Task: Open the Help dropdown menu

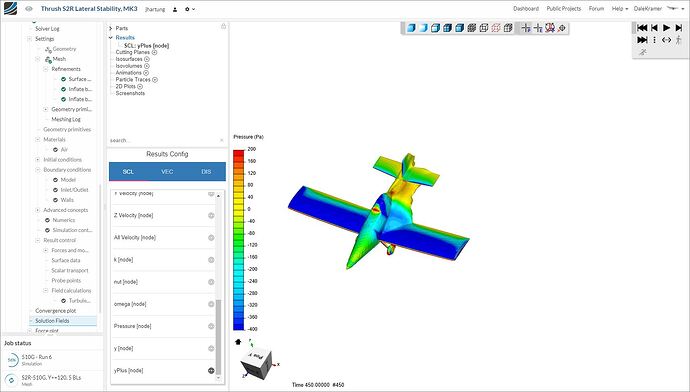Action: tap(620, 9)
